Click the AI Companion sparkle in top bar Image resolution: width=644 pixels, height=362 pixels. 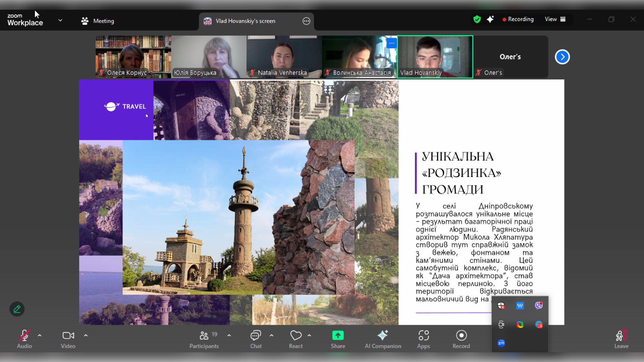[x=490, y=19]
